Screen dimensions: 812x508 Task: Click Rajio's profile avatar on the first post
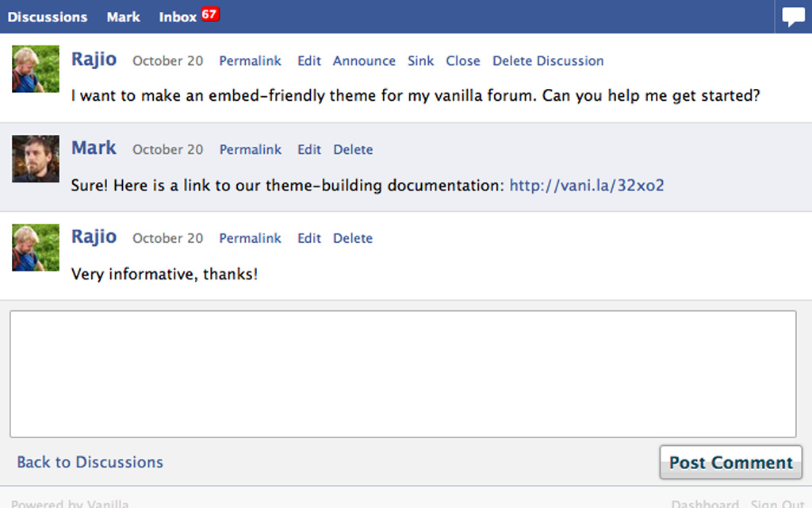point(35,69)
